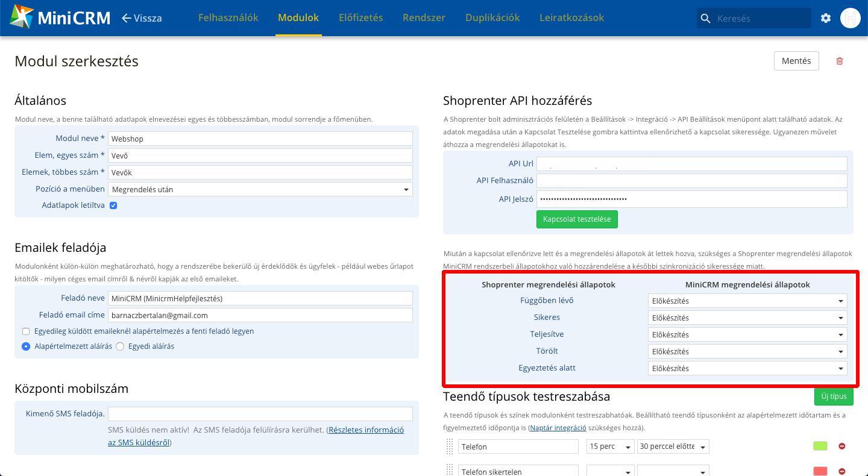Open Telefon sikertelen duration dropdown
The height and width of the screenshot is (476, 868).
[610, 471]
